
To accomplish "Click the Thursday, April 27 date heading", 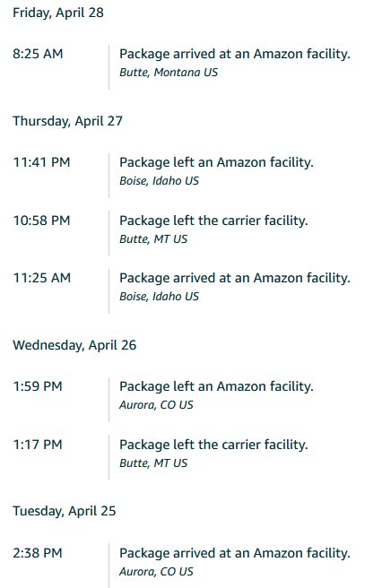I will pos(67,121).
